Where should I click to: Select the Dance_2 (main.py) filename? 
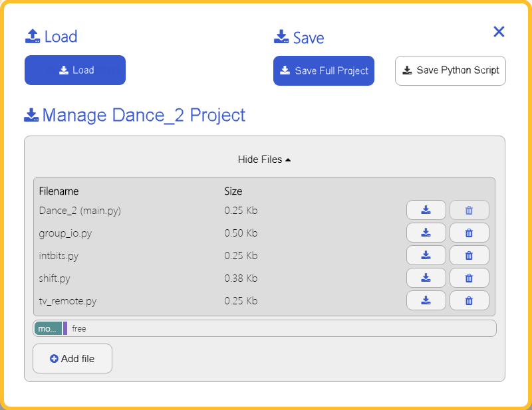tap(80, 211)
